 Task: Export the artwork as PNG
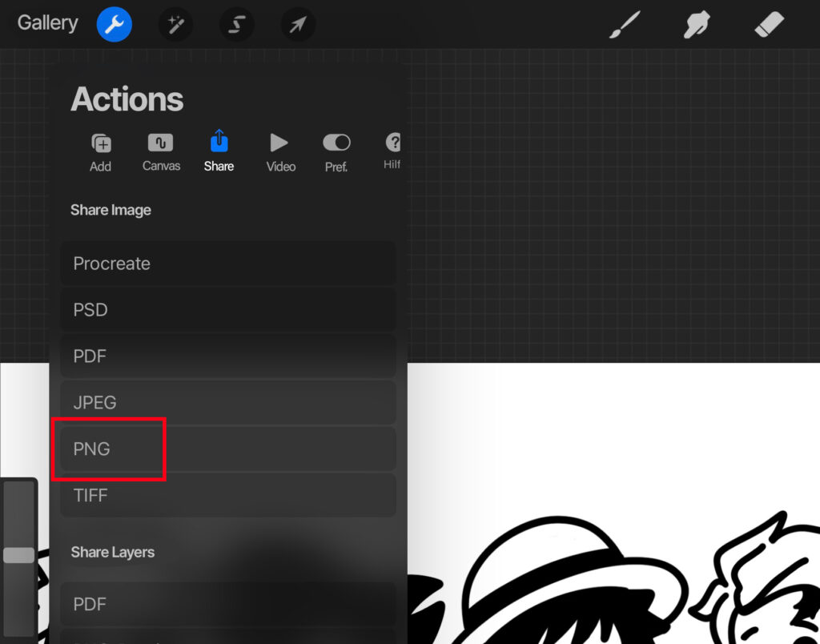228,449
